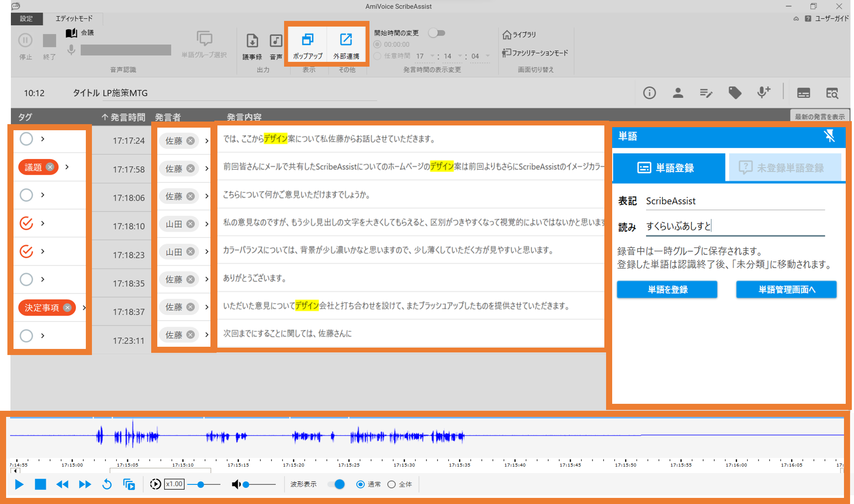Remove the 議題 tag with its x
This screenshot has height=504, width=854.
point(51,167)
